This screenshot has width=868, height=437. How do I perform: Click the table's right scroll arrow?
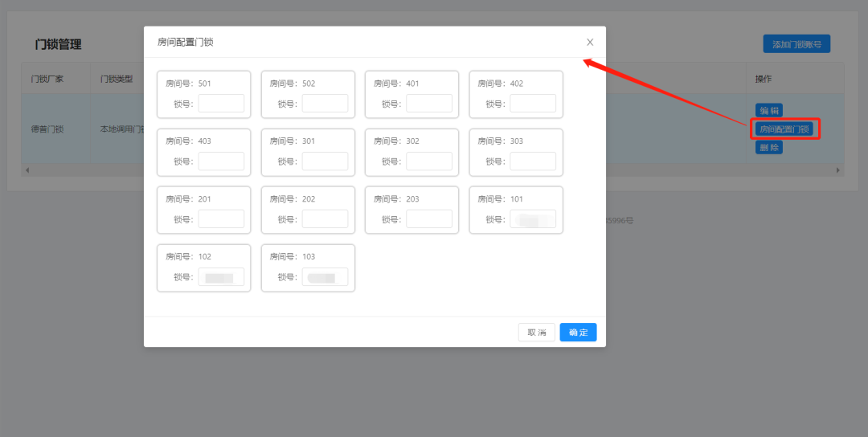coord(838,169)
